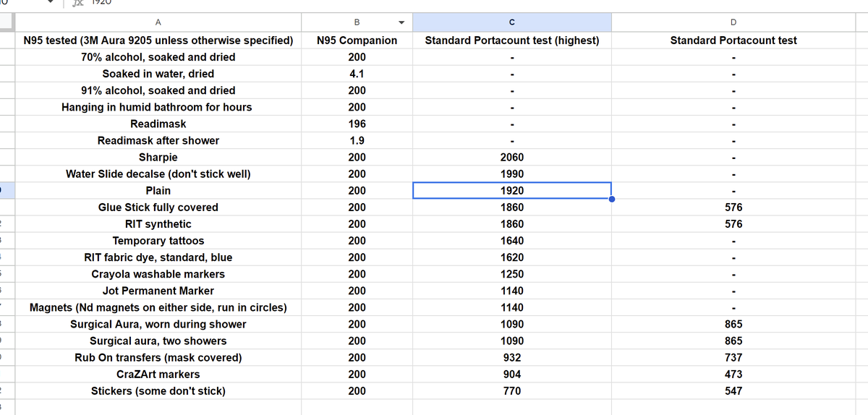
Task: Select the 'N95 Companion' heading cell
Action: point(357,40)
